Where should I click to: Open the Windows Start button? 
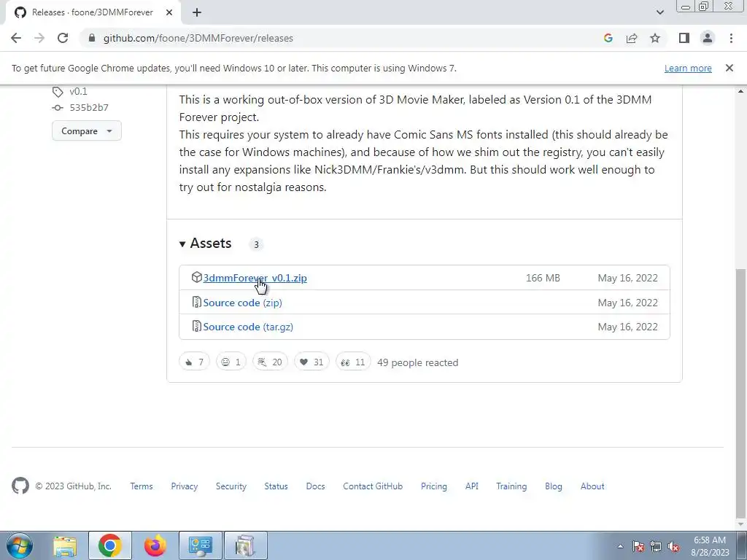[x=20, y=545]
